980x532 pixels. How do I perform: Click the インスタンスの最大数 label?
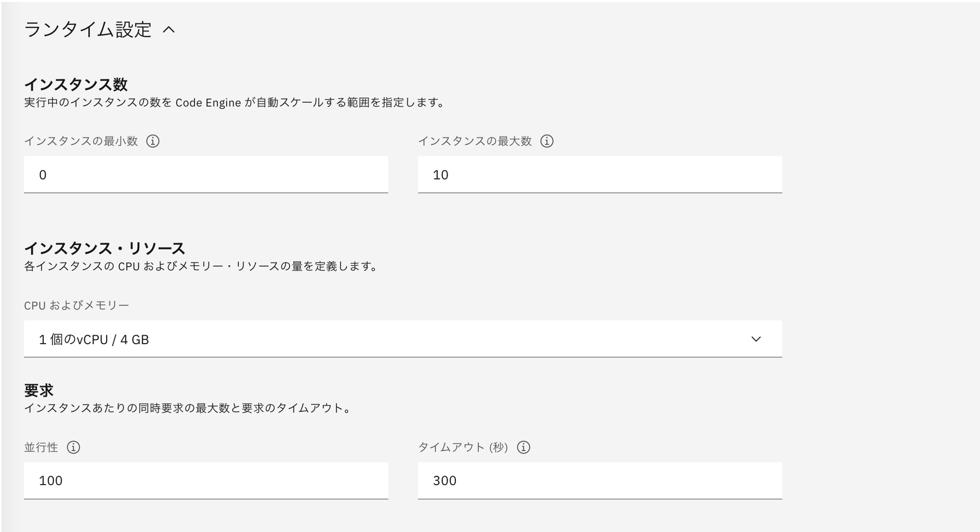474,141
